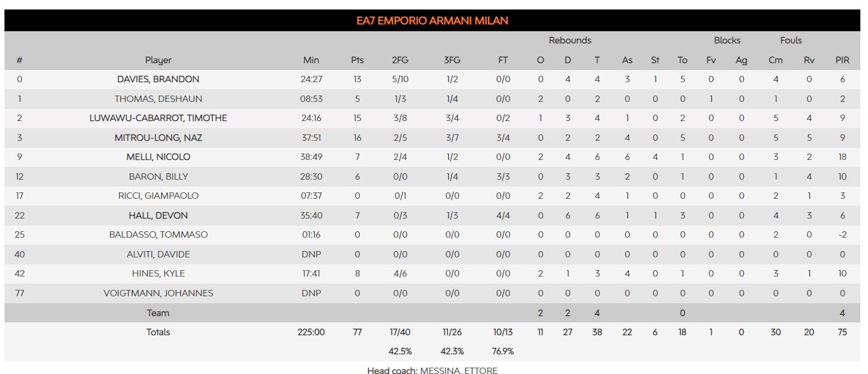The image size is (868, 374).
Task: Click Johannes Voigtmann's name
Action: (158, 293)
